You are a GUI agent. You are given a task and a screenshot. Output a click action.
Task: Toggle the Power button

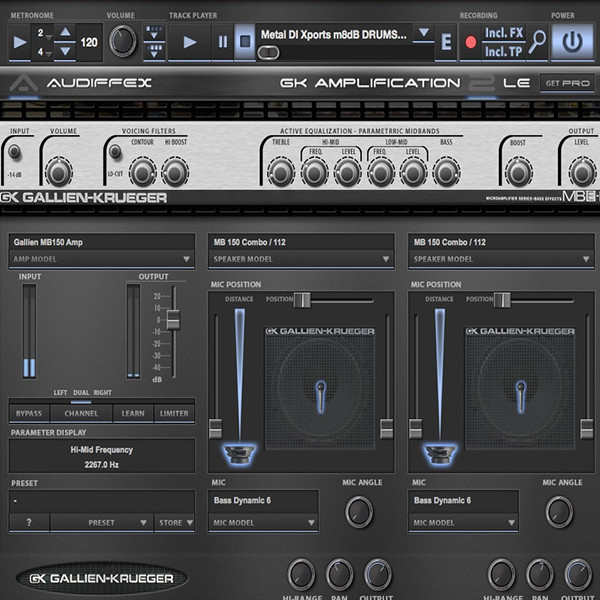pos(571,42)
